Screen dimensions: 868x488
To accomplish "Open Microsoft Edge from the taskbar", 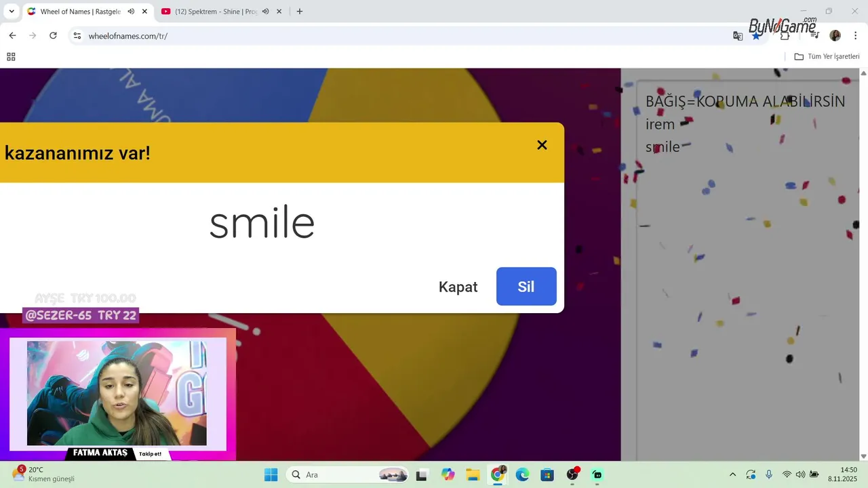I will click(522, 474).
